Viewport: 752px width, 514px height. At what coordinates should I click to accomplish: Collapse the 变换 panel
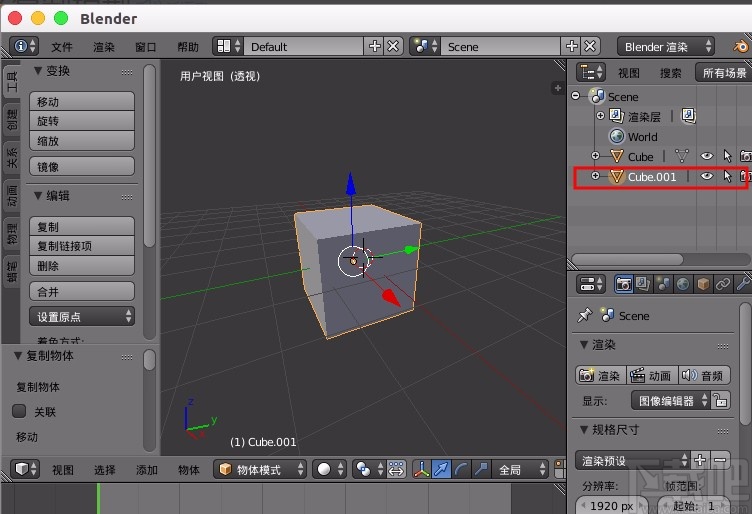[x=38, y=70]
